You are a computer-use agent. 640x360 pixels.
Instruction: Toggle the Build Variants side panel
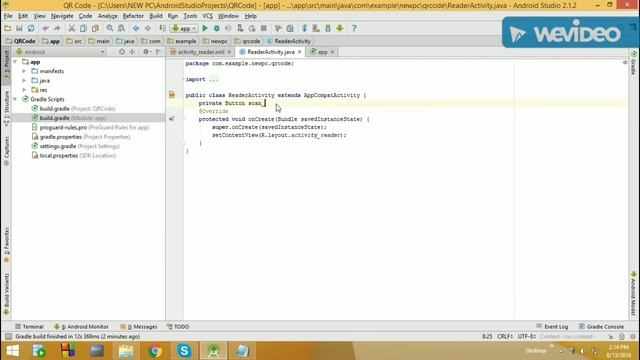click(6, 294)
